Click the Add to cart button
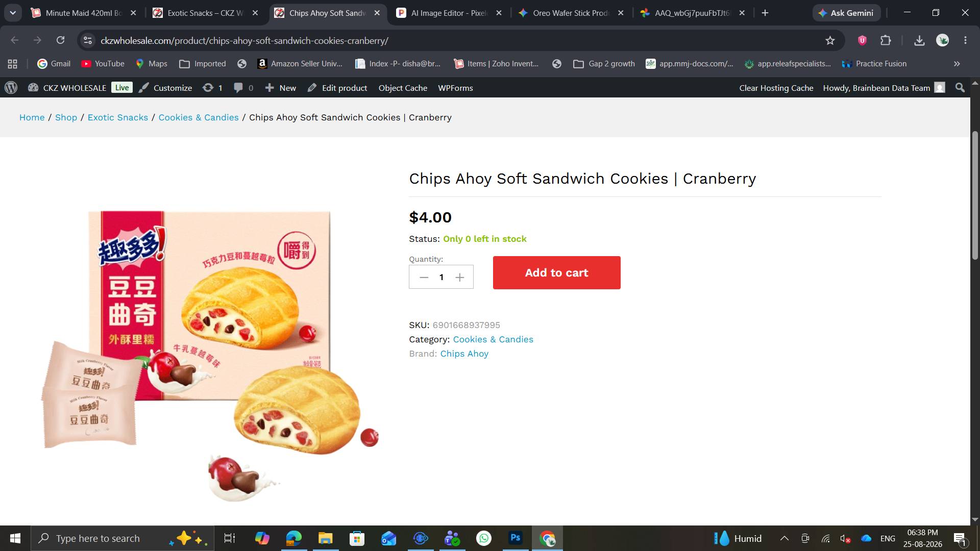This screenshot has width=980, height=551. 556,272
